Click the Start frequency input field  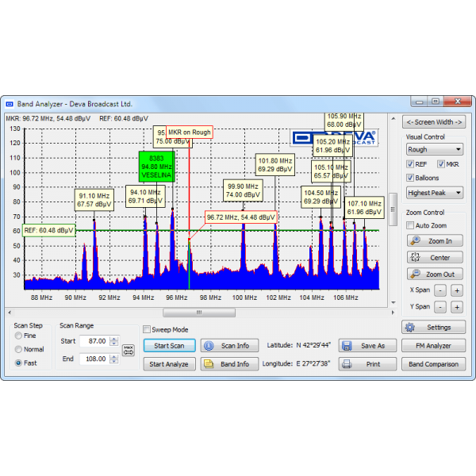point(94,341)
